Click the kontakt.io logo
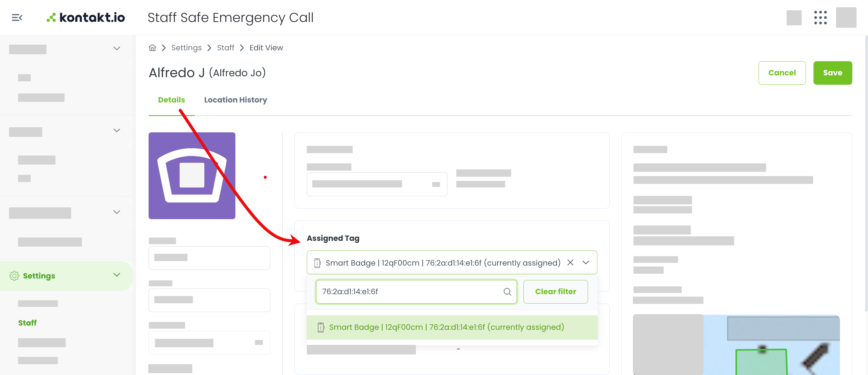Viewport: 868px width, 375px height. click(86, 17)
